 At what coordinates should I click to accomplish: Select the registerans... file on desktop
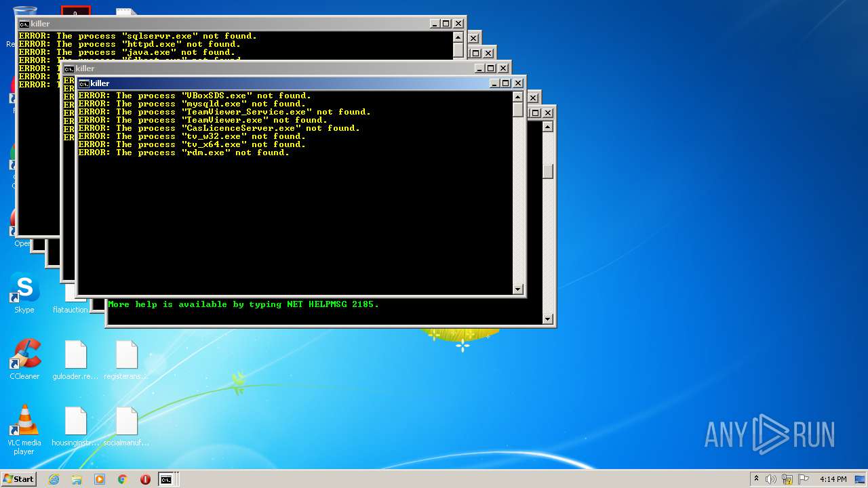(126, 359)
